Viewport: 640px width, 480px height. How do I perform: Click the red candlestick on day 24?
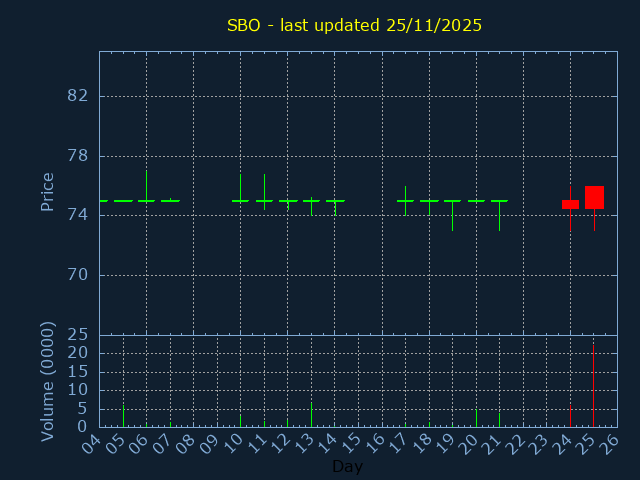coord(570,204)
